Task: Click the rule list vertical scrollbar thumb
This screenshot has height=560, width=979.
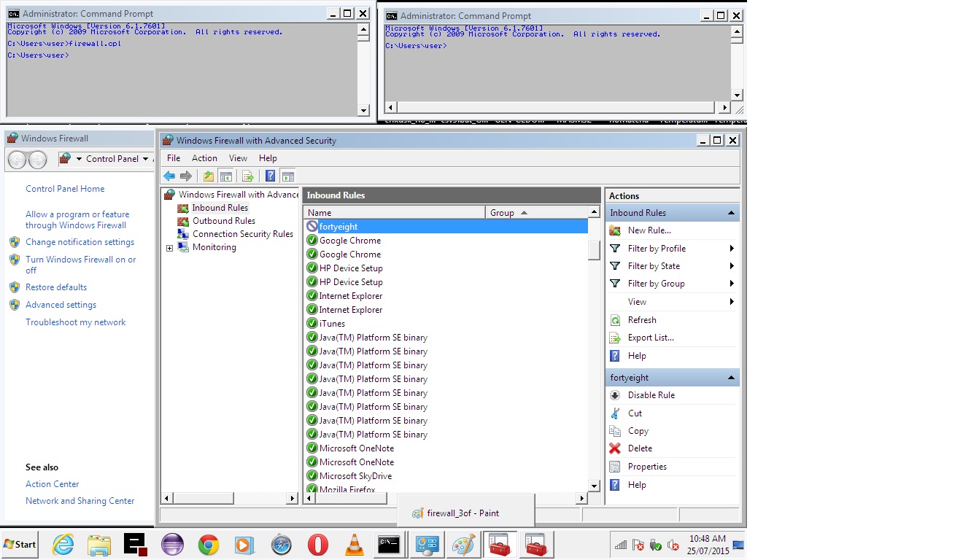Action: pos(594,249)
